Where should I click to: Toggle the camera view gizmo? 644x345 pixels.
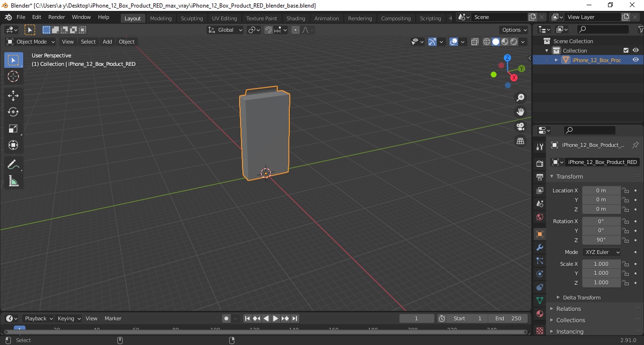click(520, 127)
